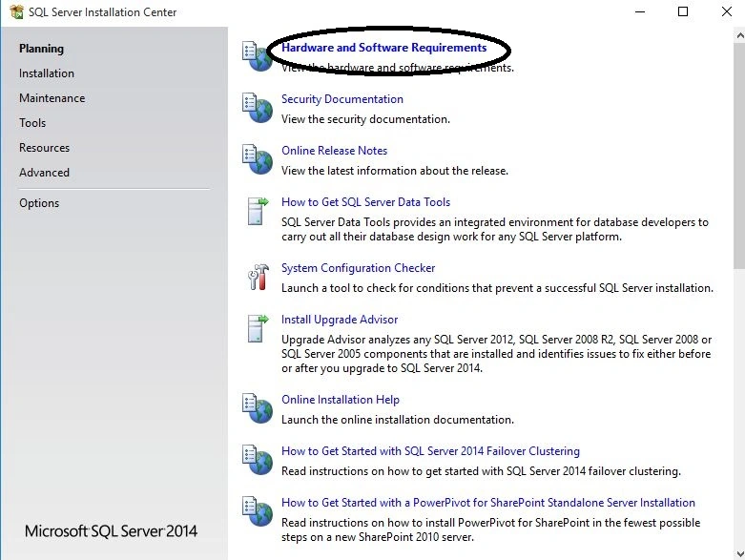Switch to the Maintenance section
Screen dimensions: 745x560
pos(52,98)
